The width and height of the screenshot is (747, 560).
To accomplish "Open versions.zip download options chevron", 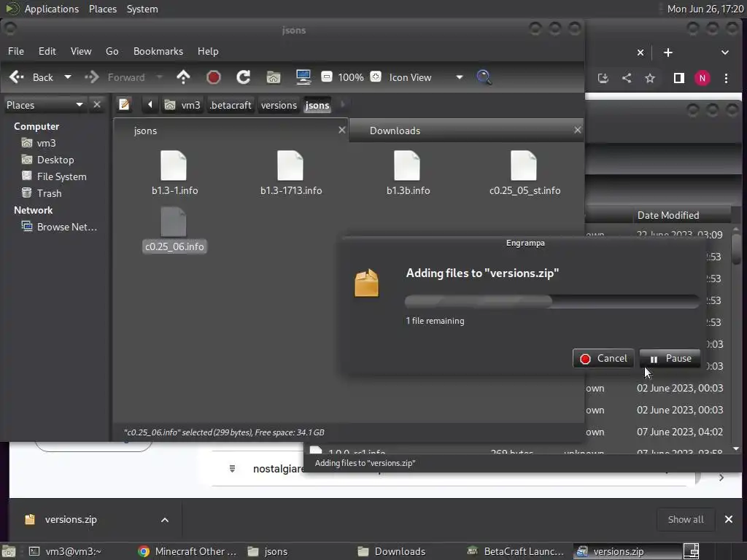I will (x=165, y=520).
